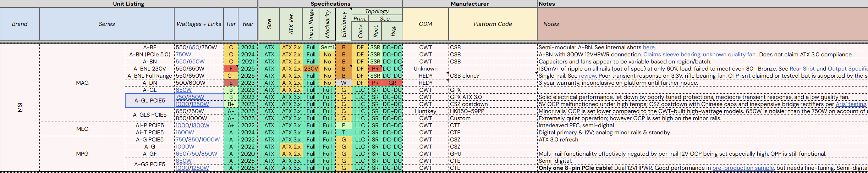
Task: Open the 850W link in A-GS PCIE5 row
Action: pyautogui.click(x=183, y=161)
